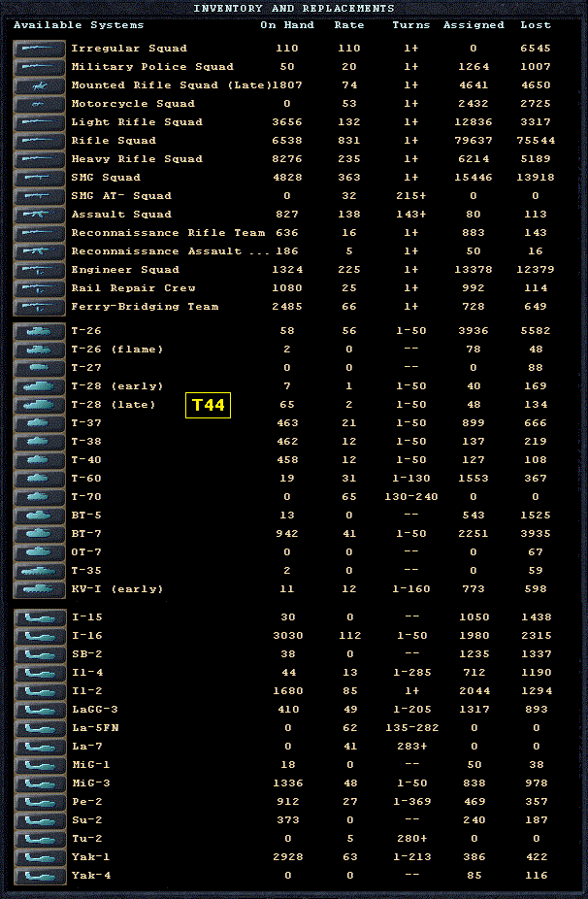Viewport: 588px width, 899px height.
Task: Click the Irregular Squad rifle icon
Action: (x=39, y=49)
